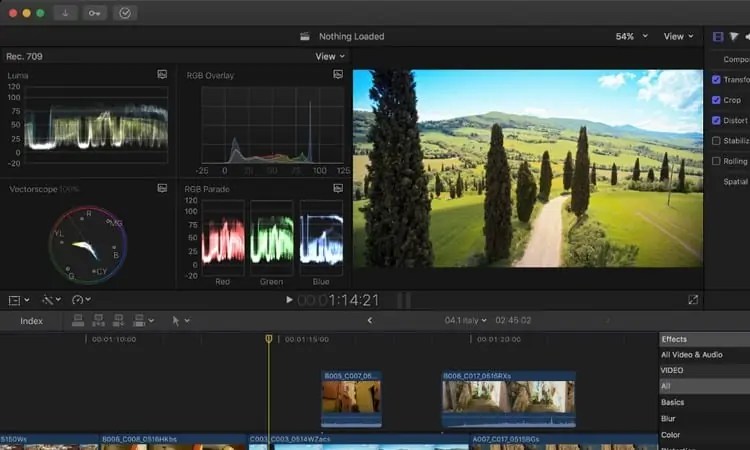Select the Blur effects category

click(668, 418)
